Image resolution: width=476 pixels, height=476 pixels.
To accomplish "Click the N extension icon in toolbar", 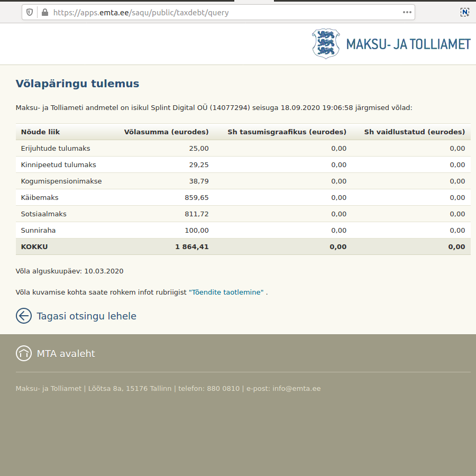I will (x=465, y=12).
